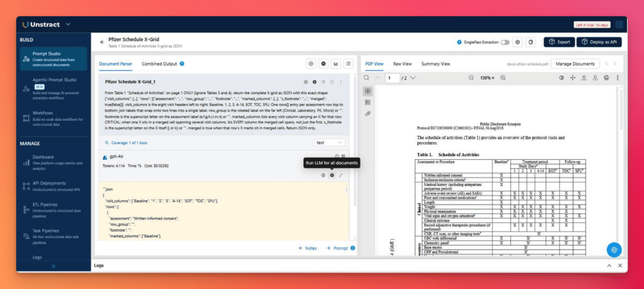This screenshot has height=289, width=644.
Task: Click the Deploy as API button
Action: coord(599,42)
